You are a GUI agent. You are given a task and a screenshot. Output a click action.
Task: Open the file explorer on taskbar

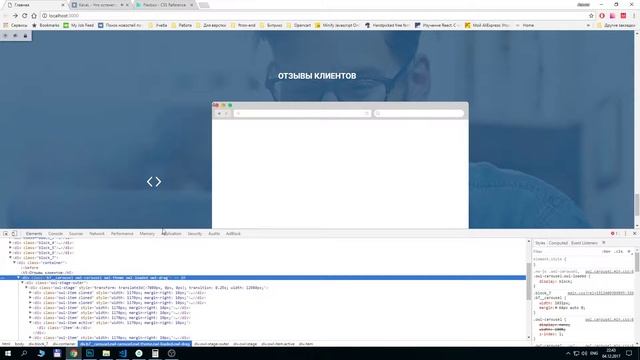coord(106,353)
